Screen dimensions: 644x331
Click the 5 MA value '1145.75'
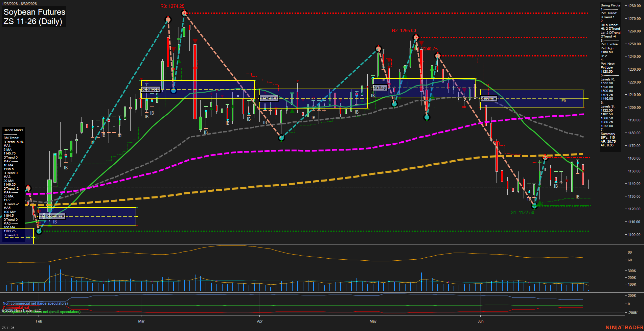click(9, 153)
